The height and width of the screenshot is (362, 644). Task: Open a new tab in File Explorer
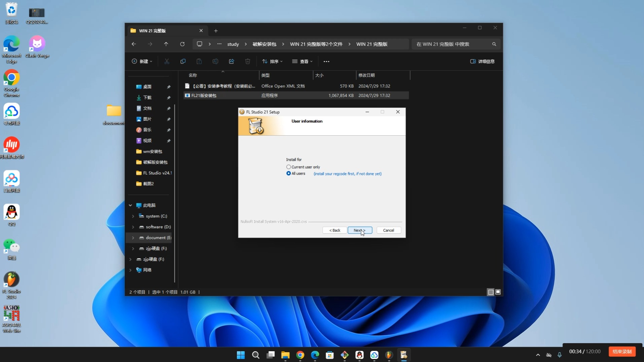216,31
